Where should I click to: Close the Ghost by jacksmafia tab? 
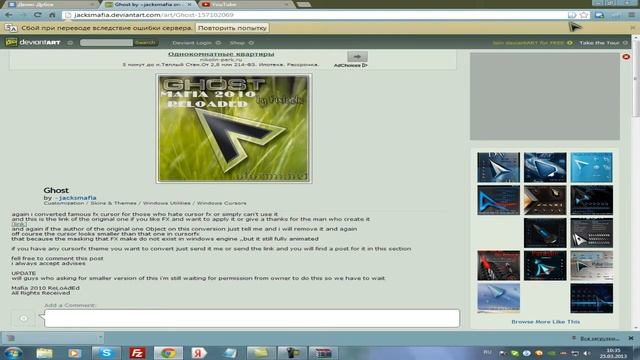[189, 4]
